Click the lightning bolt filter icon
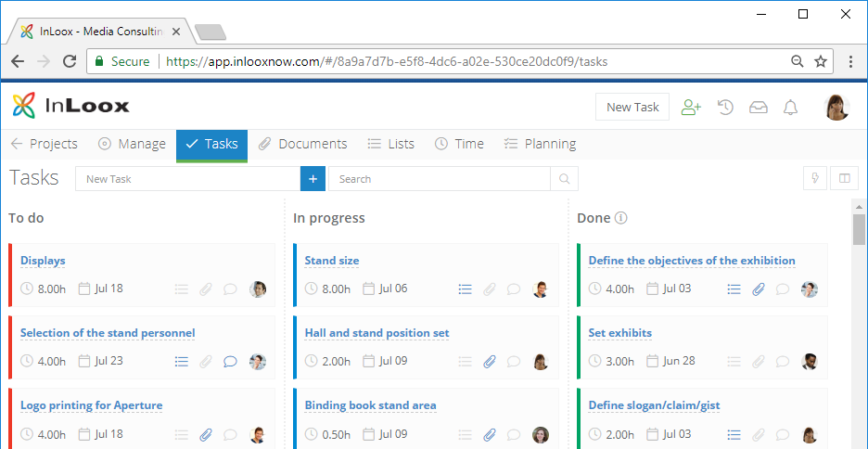This screenshot has width=868, height=449. pos(815,178)
